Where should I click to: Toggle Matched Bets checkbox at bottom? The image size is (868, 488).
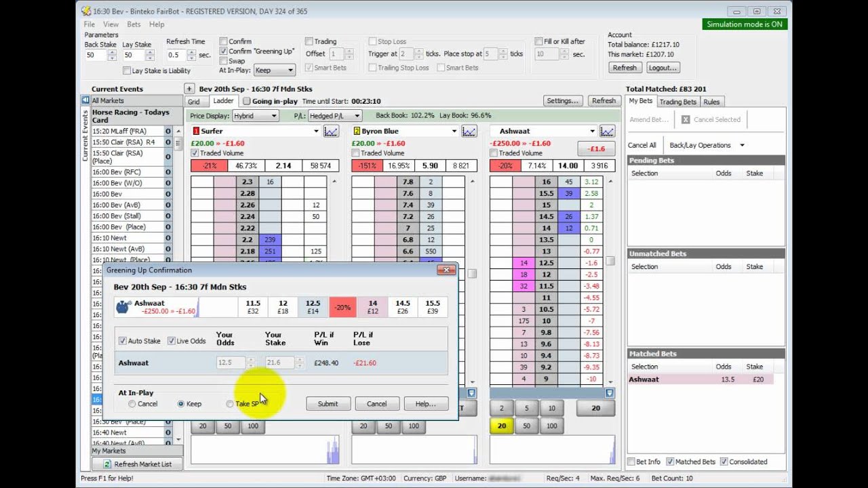(670, 462)
